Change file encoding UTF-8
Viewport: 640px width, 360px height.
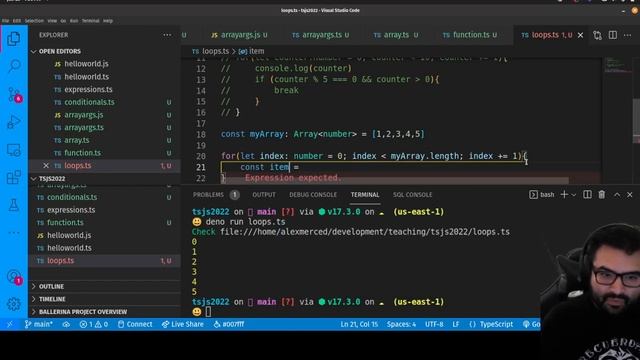tap(434, 324)
